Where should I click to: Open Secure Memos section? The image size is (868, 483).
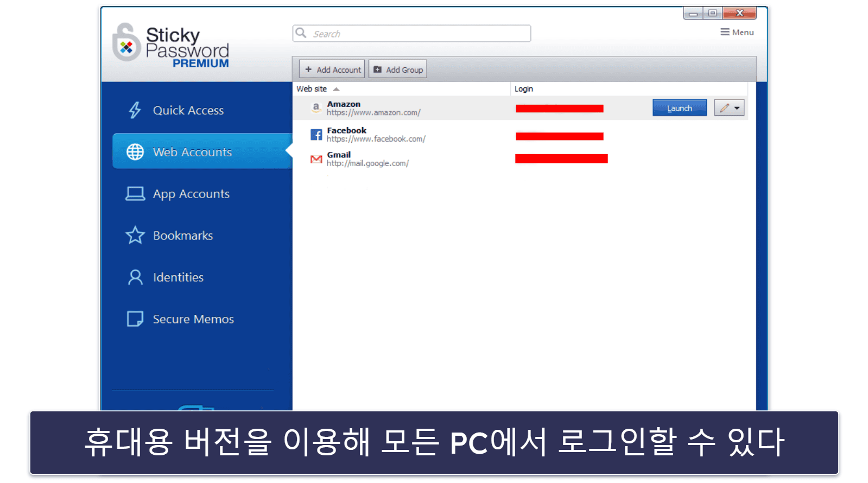coord(193,319)
